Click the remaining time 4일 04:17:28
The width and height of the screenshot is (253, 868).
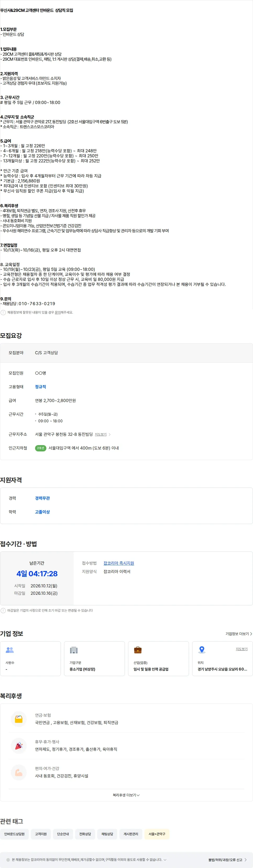coord(37,573)
